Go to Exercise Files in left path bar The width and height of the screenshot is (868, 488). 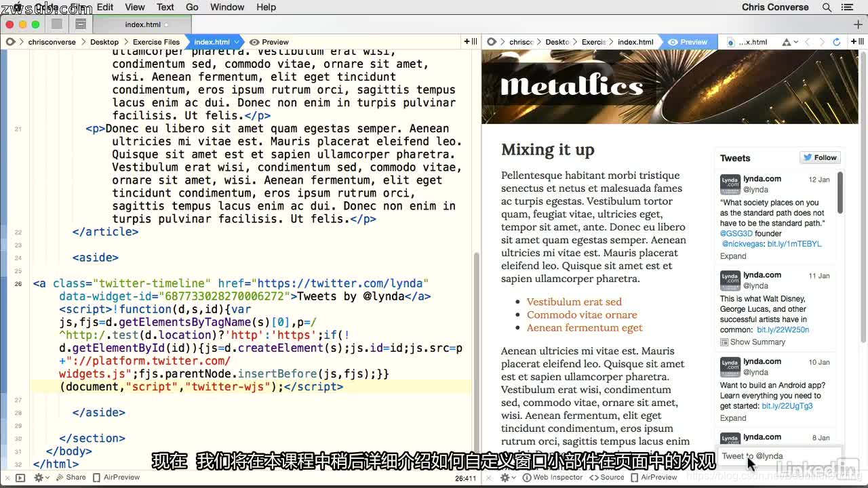[x=156, y=42]
